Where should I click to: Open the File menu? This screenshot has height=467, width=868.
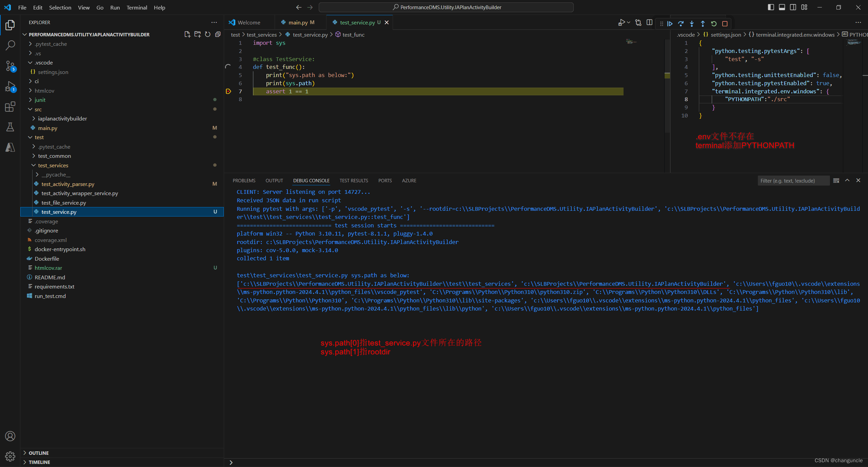pyautogui.click(x=22, y=7)
